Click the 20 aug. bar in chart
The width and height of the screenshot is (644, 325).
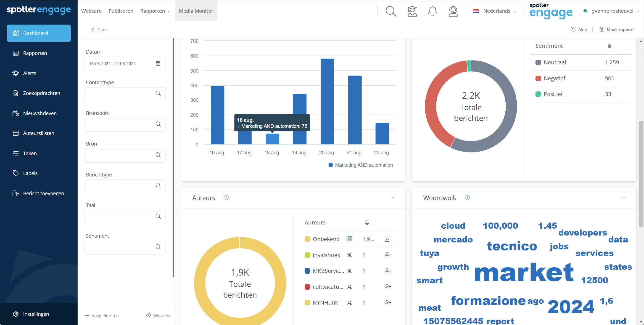327,101
